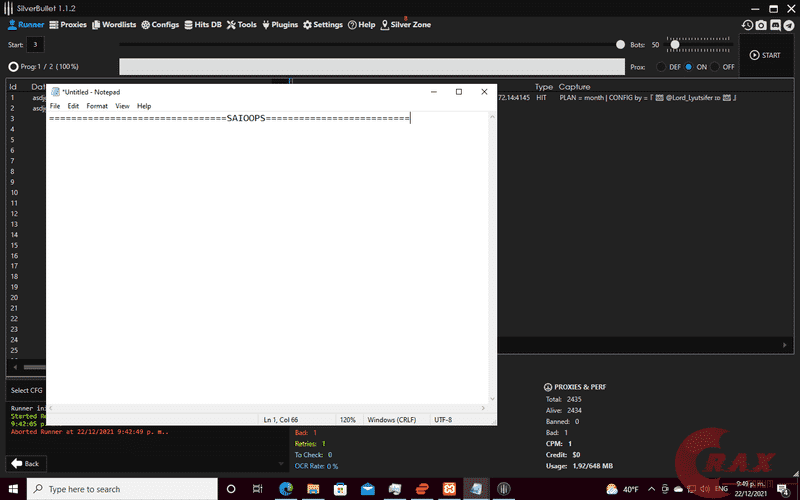Click the Bots slider handle

(x=674, y=45)
